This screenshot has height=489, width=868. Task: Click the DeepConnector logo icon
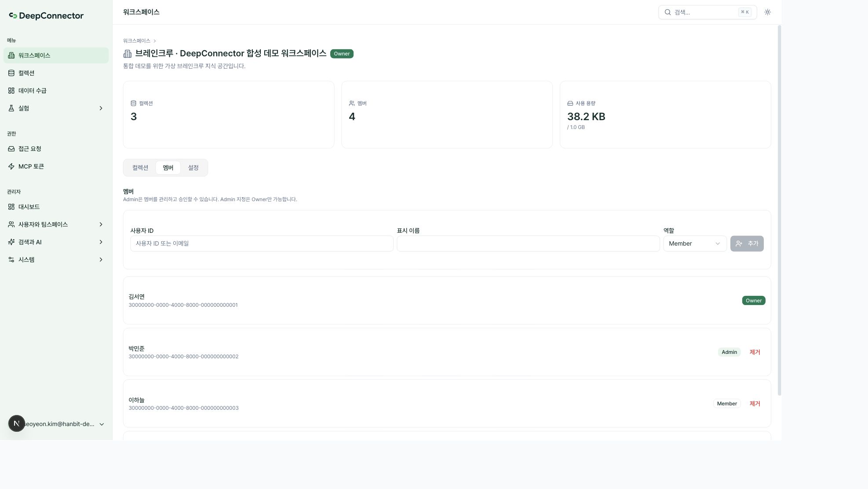13,16
